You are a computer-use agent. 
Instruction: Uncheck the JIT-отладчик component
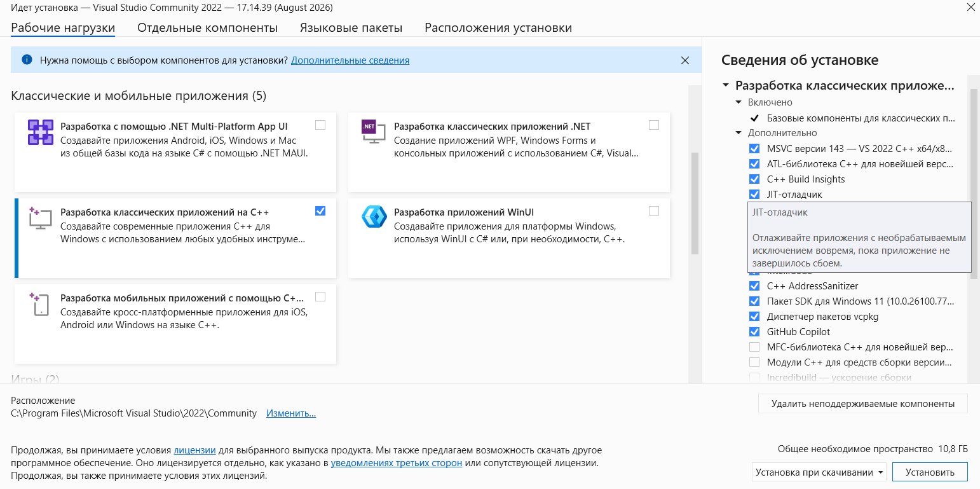coord(754,195)
